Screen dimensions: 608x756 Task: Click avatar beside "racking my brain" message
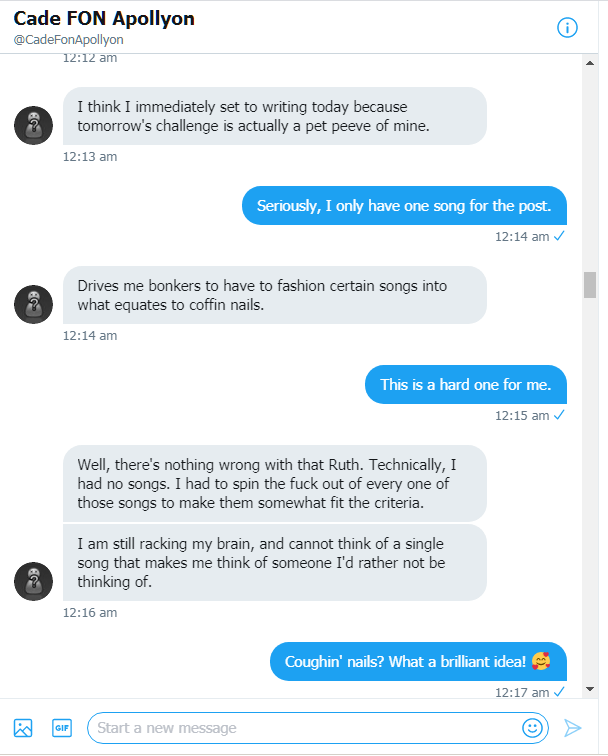(x=33, y=581)
